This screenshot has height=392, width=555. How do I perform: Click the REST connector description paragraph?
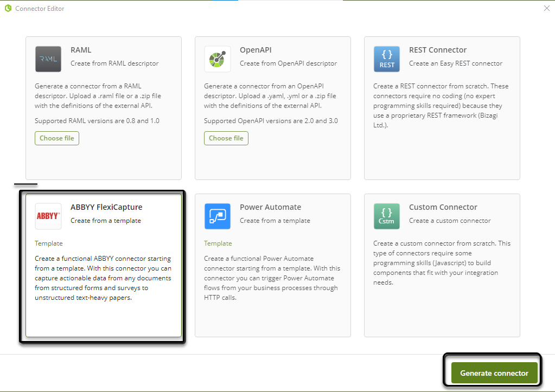pos(441,106)
